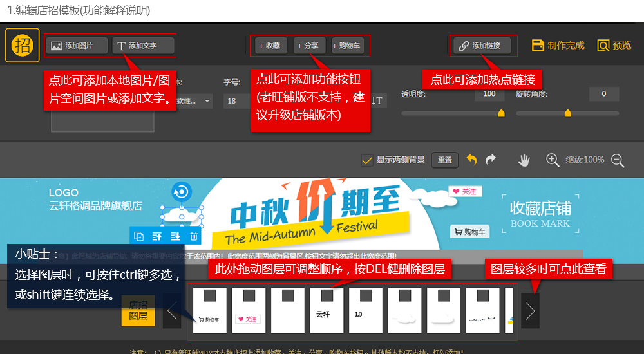This screenshot has width=644, height=354.
Task: Click the 缩放:100% zoom level text
Action: click(x=585, y=160)
